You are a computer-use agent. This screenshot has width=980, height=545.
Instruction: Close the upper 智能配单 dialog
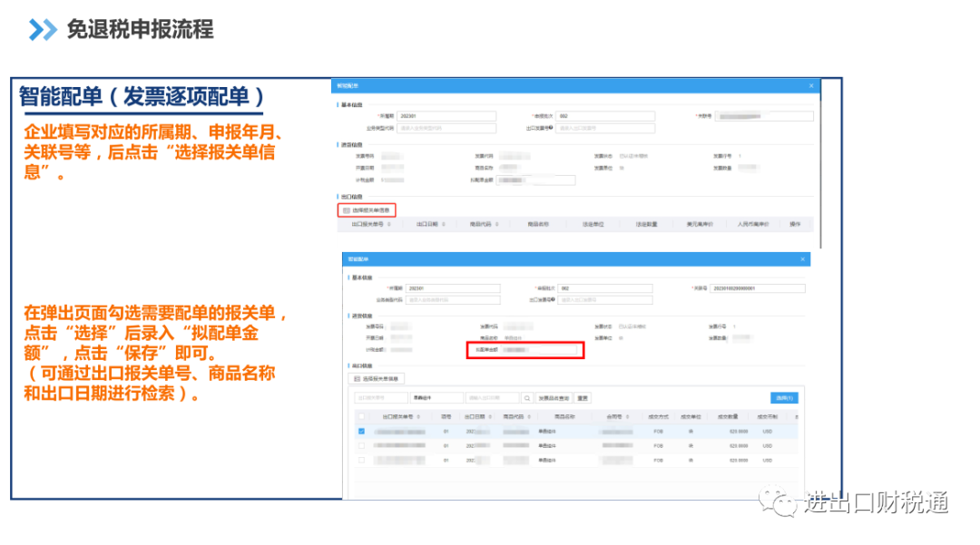click(x=811, y=85)
